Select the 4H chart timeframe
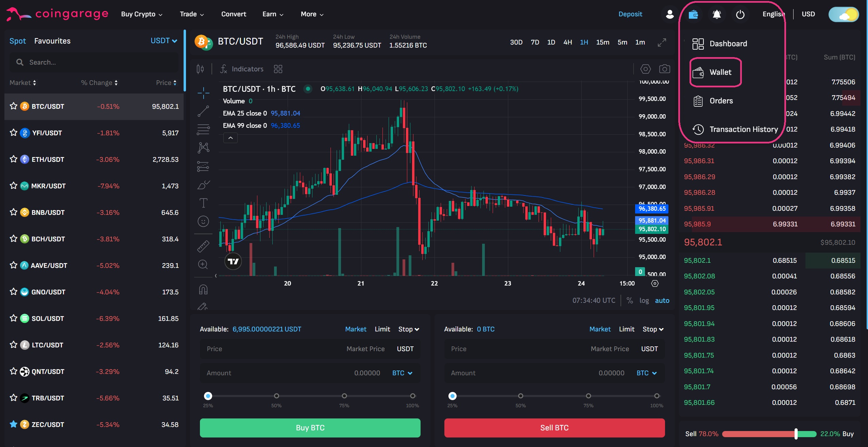Viewport: 868px width, 447px height. click(x=567, y=42)
